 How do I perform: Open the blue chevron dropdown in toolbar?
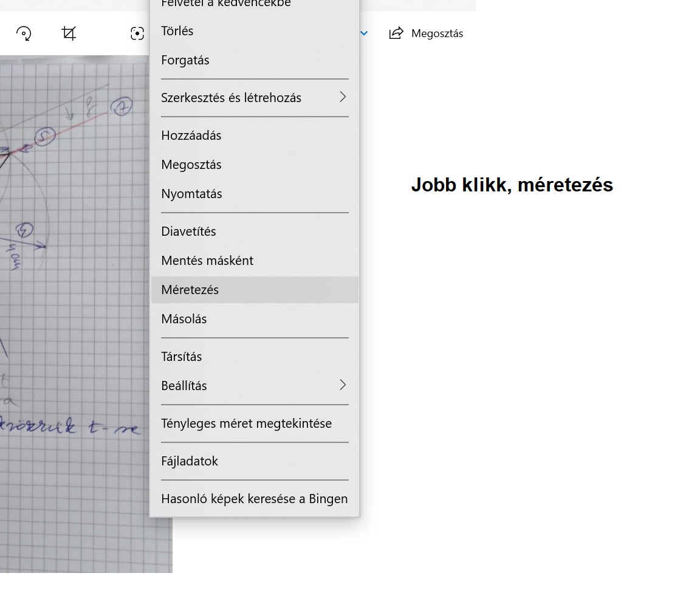pyautogui.click(x=364, y=33)
